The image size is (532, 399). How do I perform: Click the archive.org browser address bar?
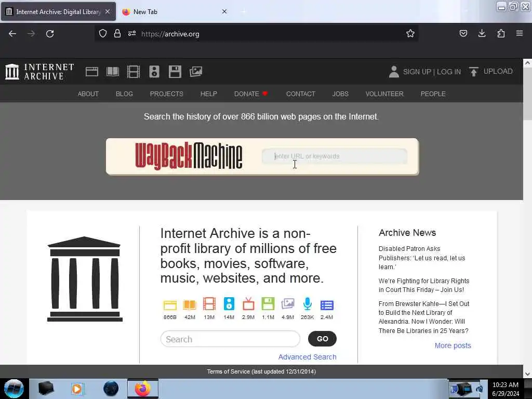click(256, 34)
